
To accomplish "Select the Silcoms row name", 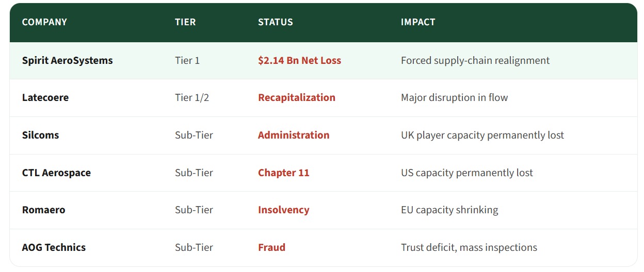I will [x=40, y=135].
